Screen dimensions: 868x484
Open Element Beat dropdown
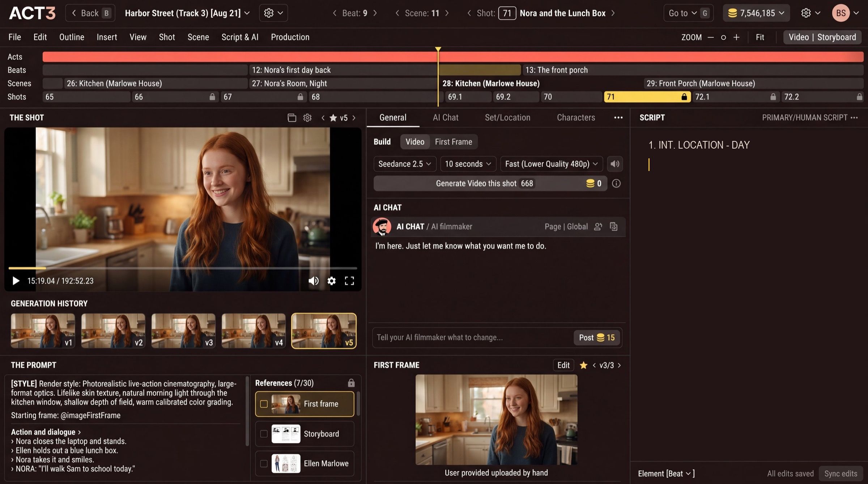(x=666, y=474)
